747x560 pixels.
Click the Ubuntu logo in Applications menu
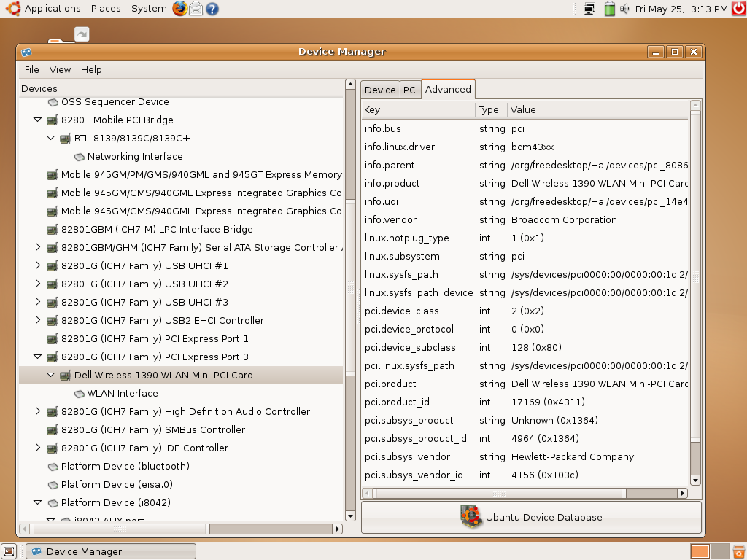tap(13, 8)
